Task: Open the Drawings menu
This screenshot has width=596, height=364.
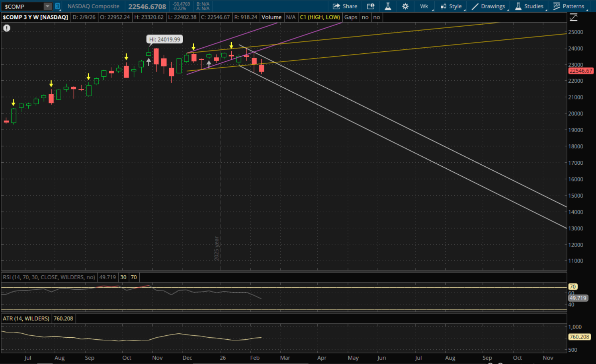Action: click(489, 6)
